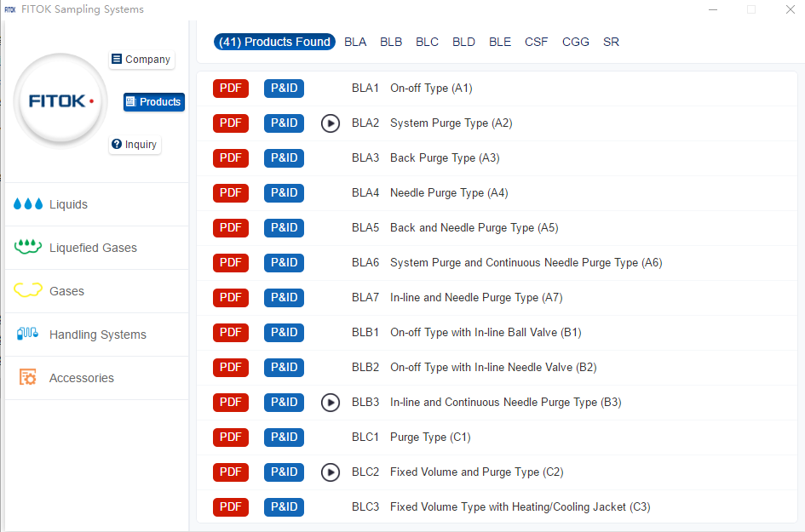Show the SR product series
805x532 pixels.
point(611,42)
